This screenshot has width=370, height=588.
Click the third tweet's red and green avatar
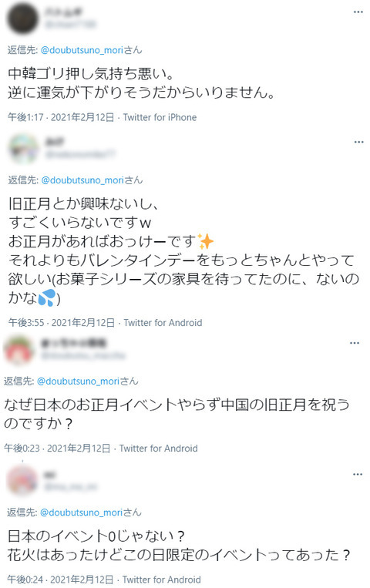pos(18,350)
